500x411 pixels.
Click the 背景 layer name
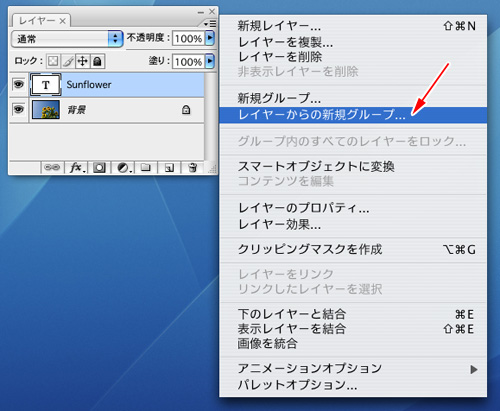point(76,110)
